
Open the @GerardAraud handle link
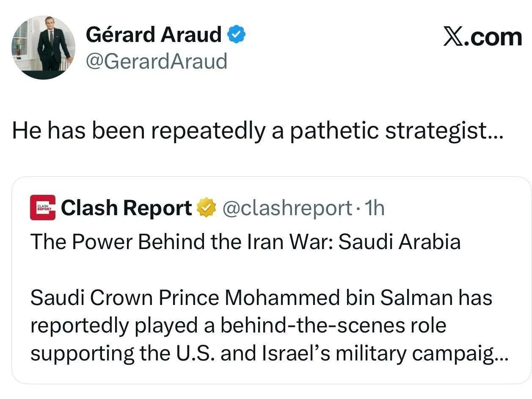pos(156,61)
